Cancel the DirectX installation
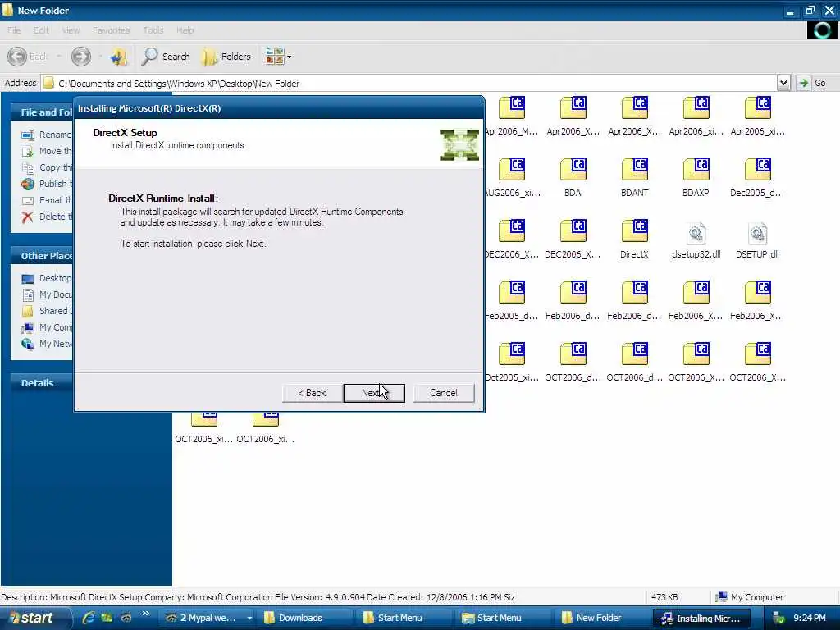The image size is (840, 630). 444,393
